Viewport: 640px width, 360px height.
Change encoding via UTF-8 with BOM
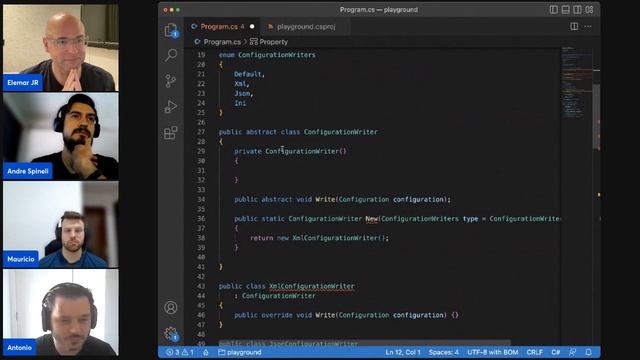493,352
